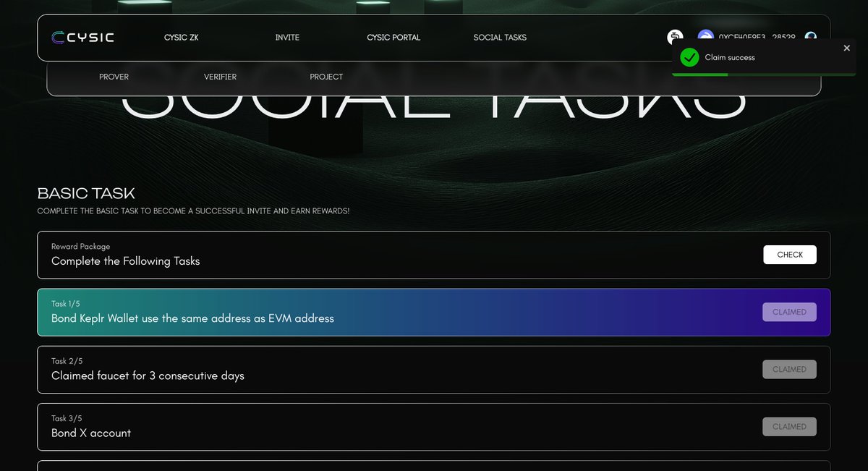
Task: Click the 'Task 3/5' label
Action: 67,418
